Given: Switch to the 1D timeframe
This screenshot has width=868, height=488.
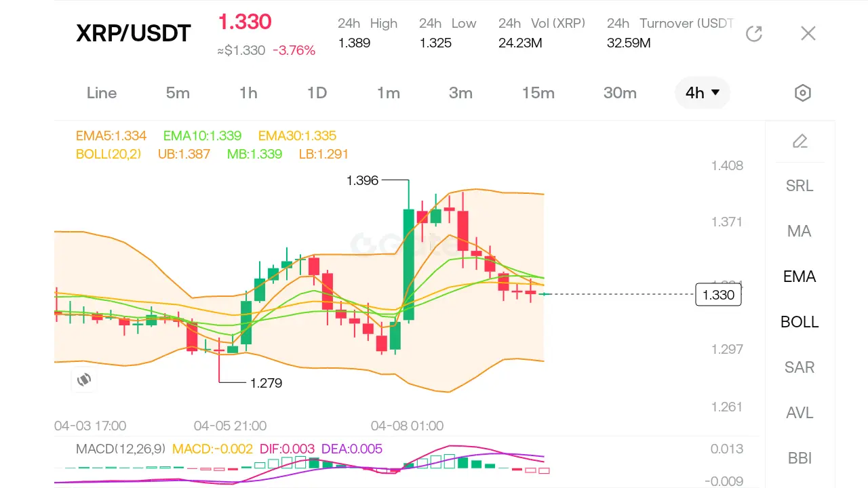Looking at the screenshot, I should 317,93.
